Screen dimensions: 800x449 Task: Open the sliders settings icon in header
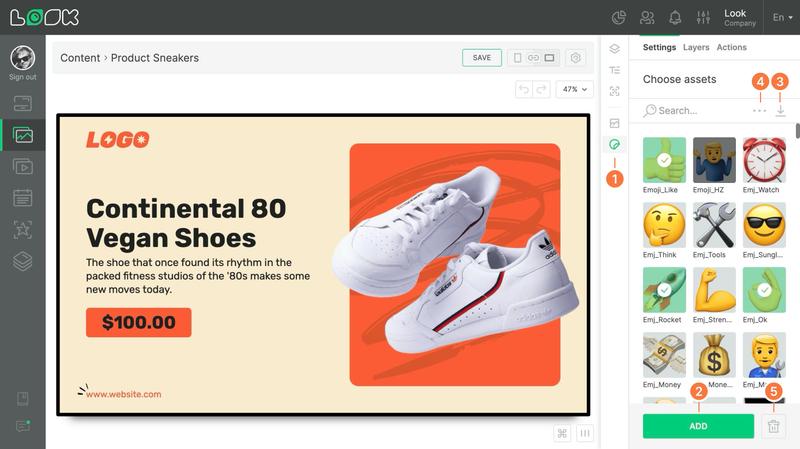pos(703,18)
